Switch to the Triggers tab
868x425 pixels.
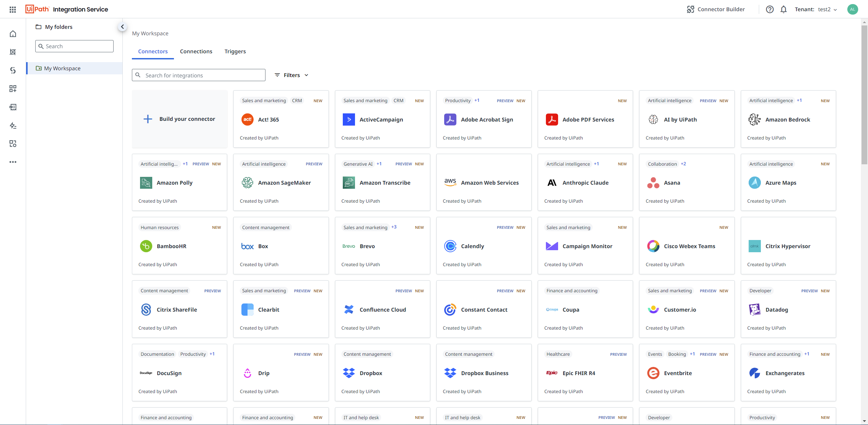click(235, 51)
